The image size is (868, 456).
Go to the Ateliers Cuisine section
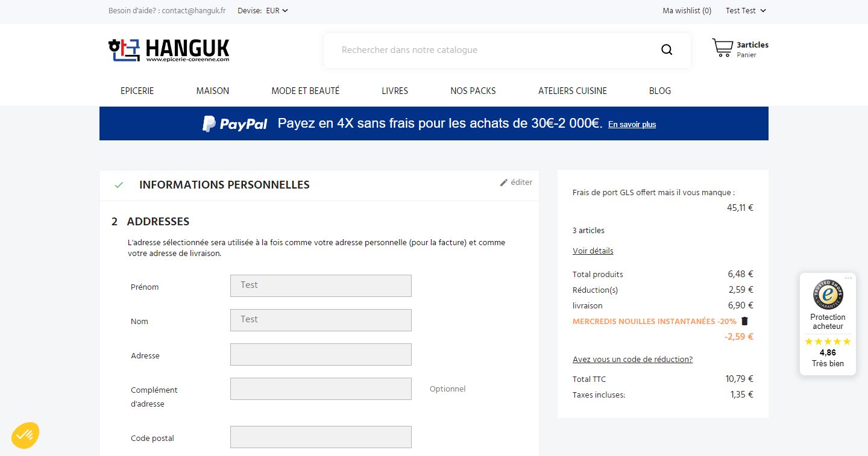coord(573,91)
